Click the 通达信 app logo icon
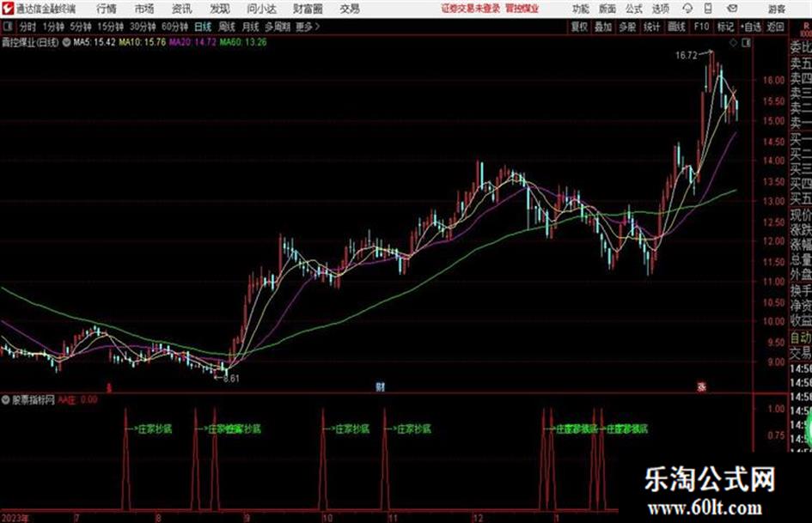The height and width of the screenshot is (523, 812). (8, 9)
